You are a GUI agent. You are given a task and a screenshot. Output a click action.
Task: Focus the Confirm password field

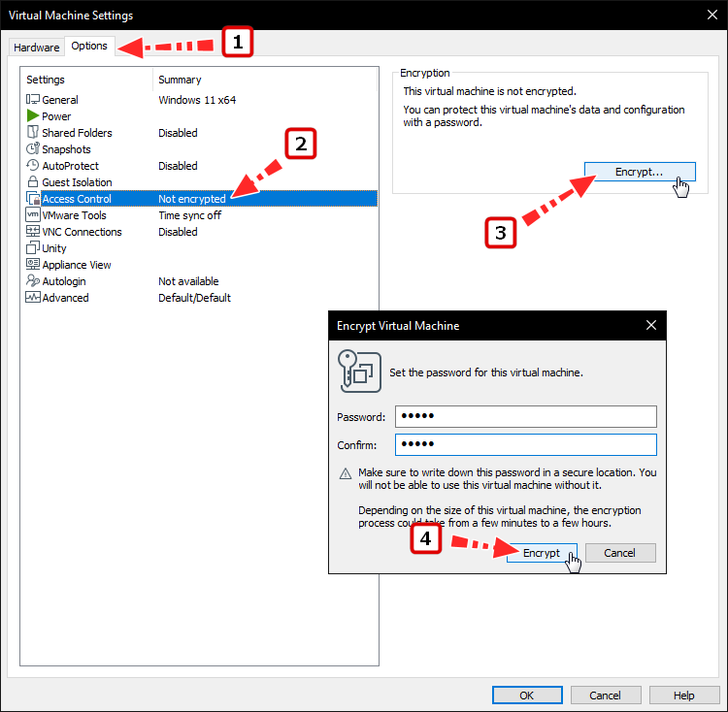525,445
